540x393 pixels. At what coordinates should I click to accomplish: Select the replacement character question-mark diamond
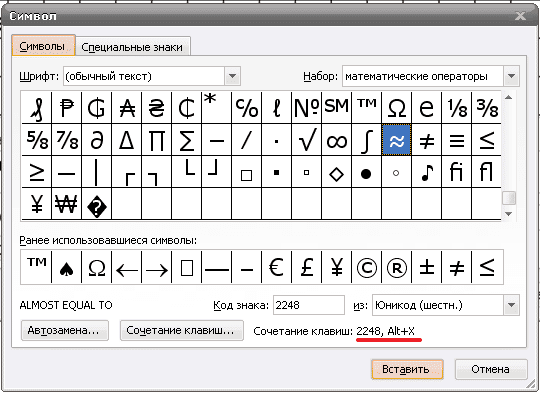pyautogui.click(x=96, y=204)
